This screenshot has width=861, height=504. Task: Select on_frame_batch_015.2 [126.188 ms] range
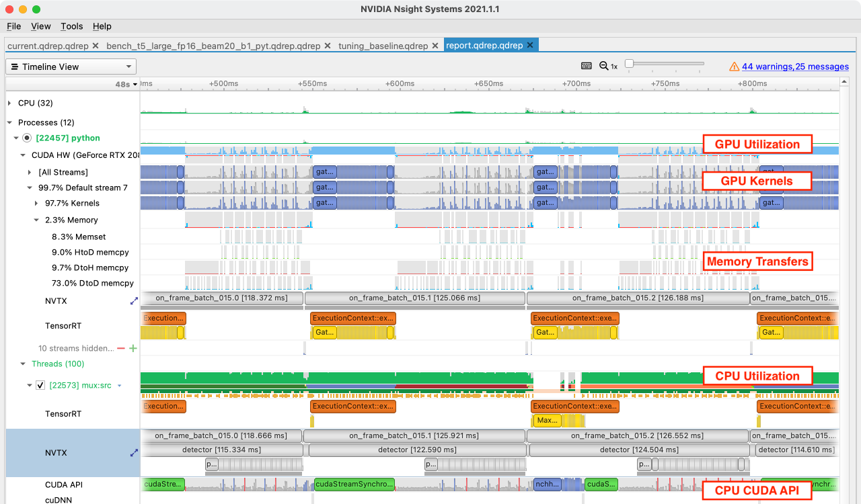(638, 298)
